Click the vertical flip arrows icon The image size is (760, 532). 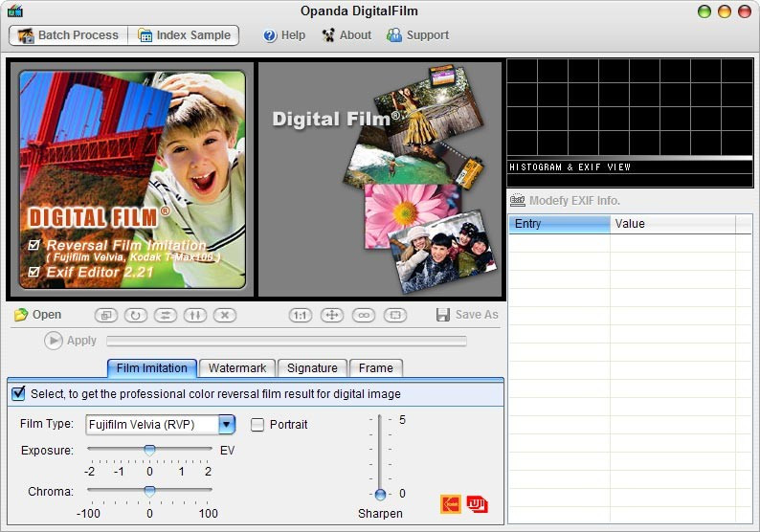195,316
